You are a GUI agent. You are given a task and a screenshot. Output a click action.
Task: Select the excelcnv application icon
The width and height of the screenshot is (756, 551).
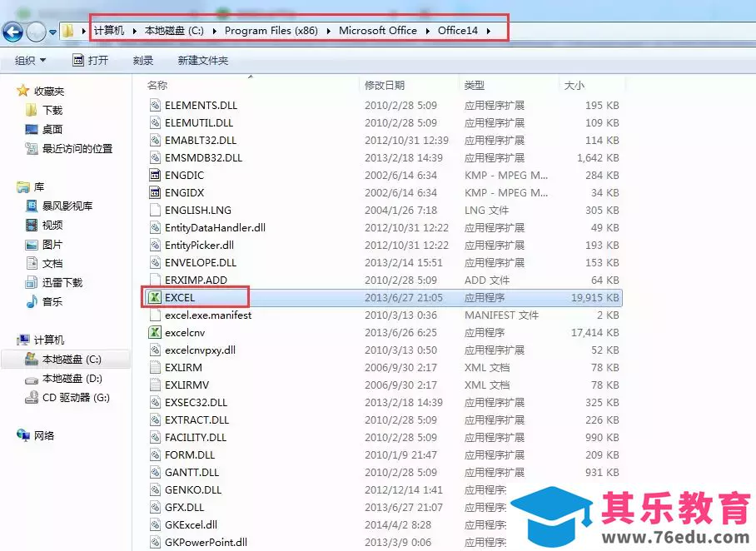pos(154,332)
